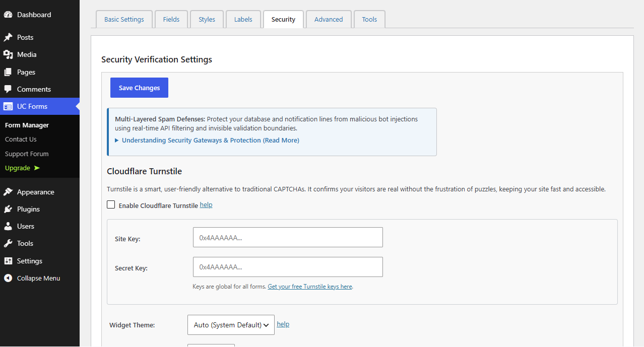Open the Dashboard menu

(40, 15)
